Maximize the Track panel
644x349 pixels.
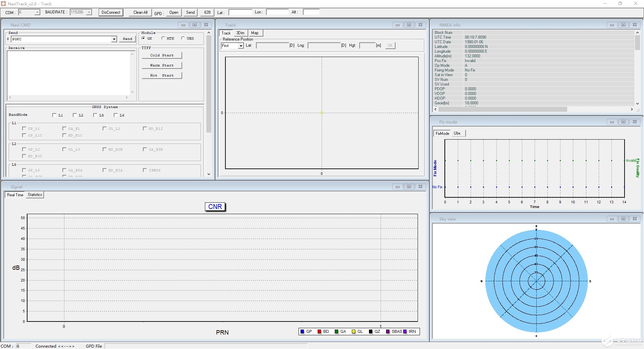(x=409, y=25)
